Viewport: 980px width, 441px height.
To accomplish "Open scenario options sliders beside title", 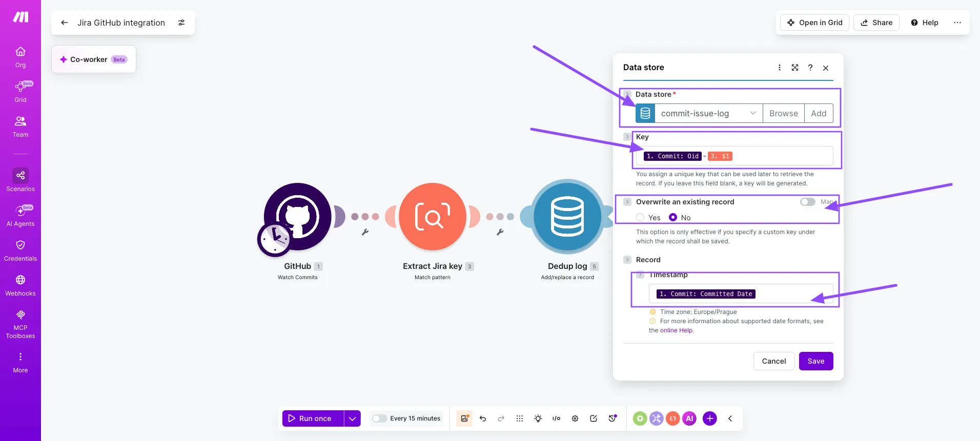I will (181, 23).
